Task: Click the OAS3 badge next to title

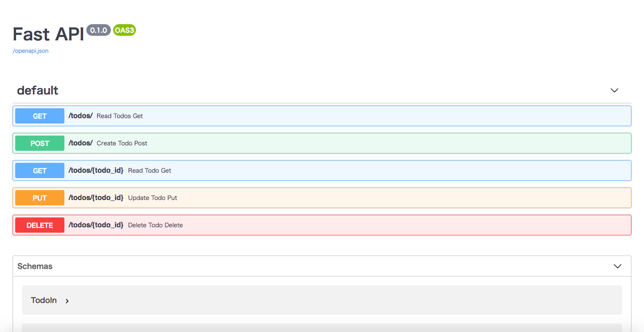Action: (x=124, y=30)
